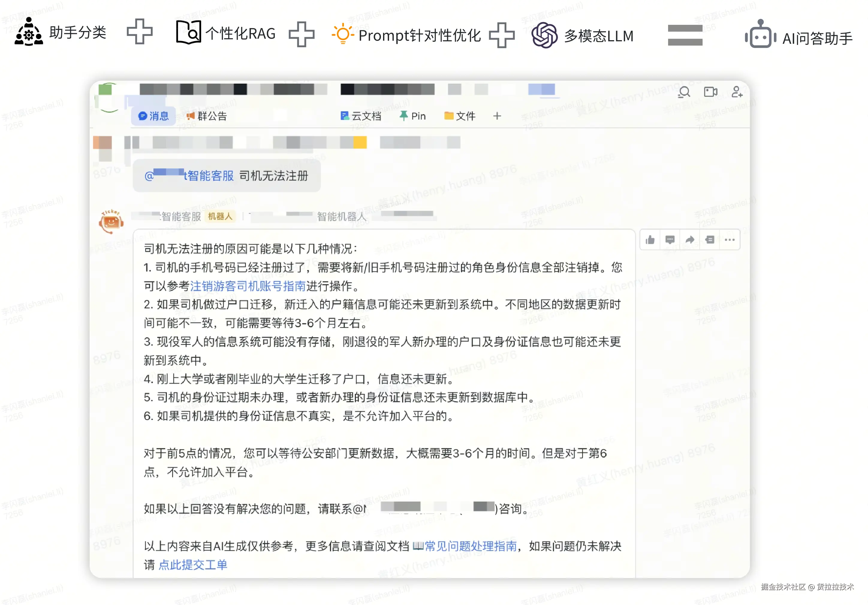Open the three-dots more actions menu
Viewport: 868px width, 605px height.
730,240
